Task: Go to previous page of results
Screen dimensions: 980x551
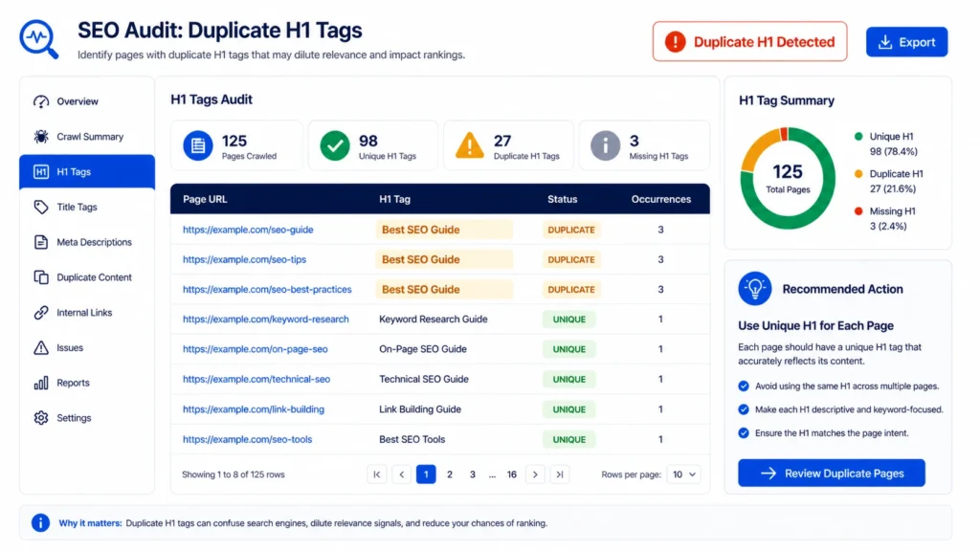Action: (x=402, y=474)
